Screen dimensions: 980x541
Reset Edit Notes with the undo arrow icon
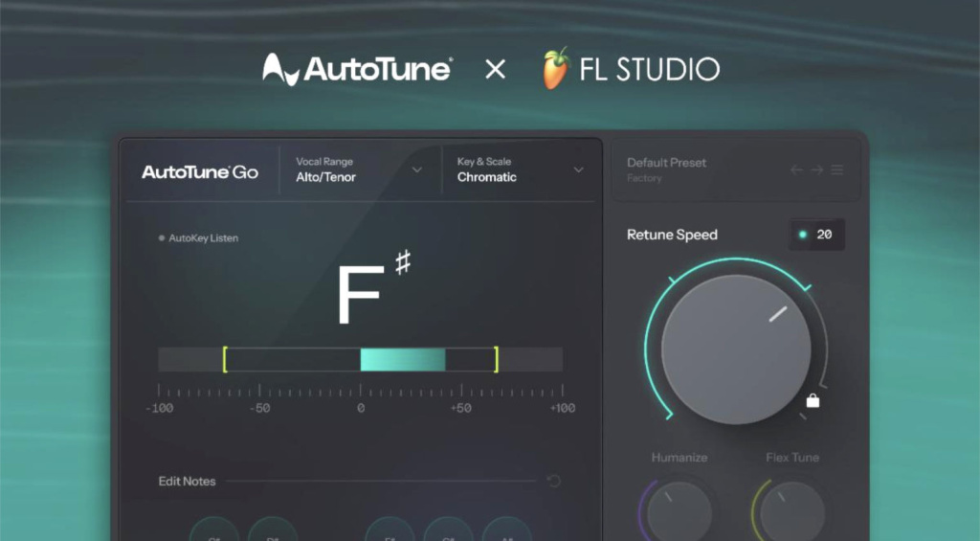tap(554, 481)
